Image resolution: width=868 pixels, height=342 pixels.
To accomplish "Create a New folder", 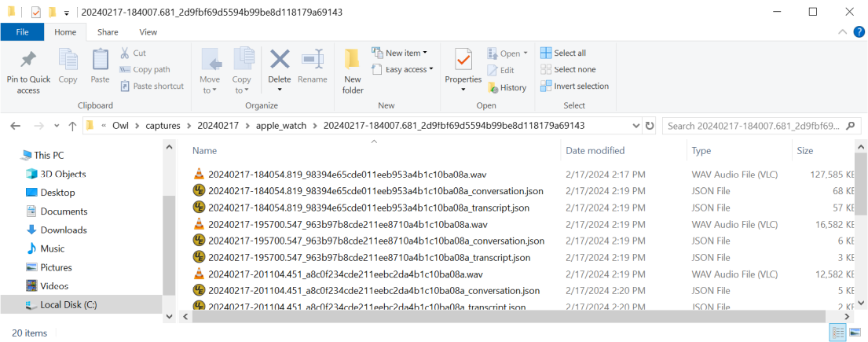I will 353,71.
